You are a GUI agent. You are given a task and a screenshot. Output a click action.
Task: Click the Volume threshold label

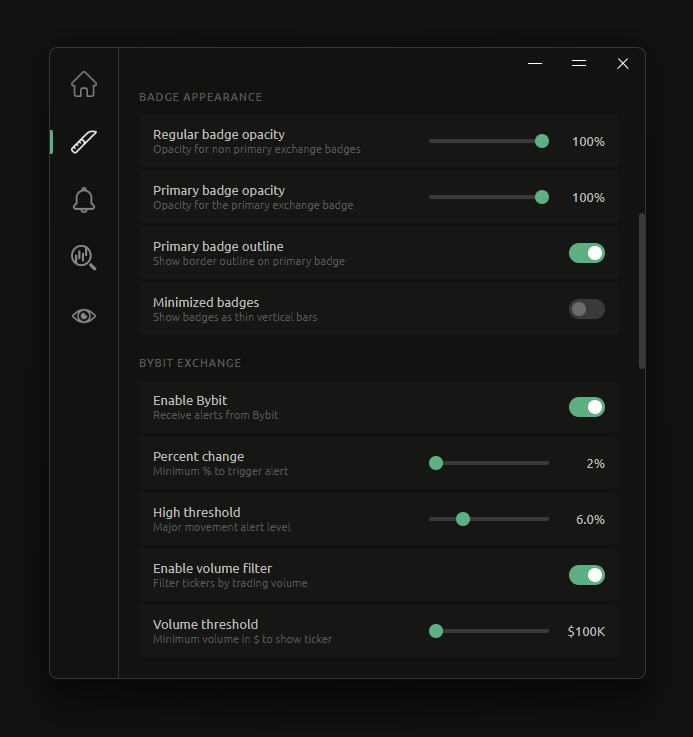coord(205,624)
